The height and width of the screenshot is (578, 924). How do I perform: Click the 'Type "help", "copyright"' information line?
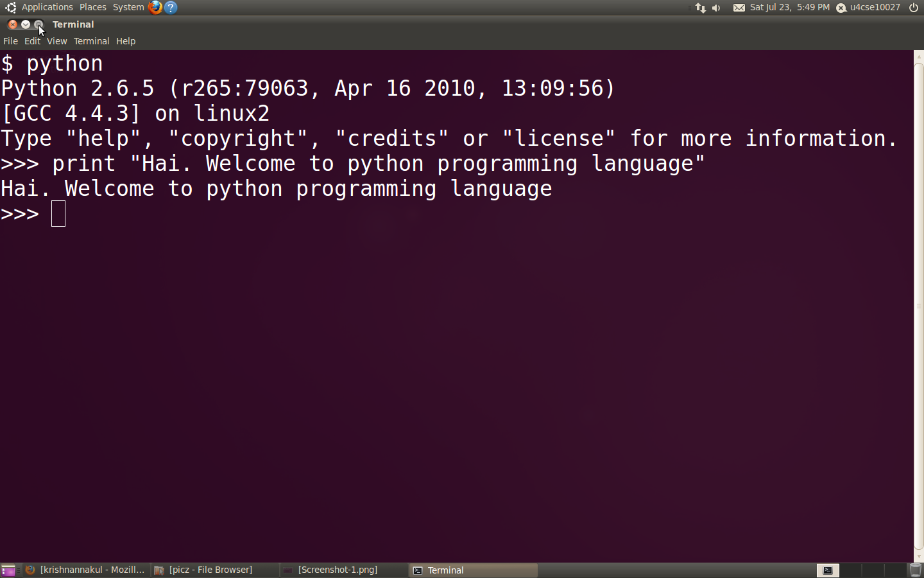click(x=449, y=139)
